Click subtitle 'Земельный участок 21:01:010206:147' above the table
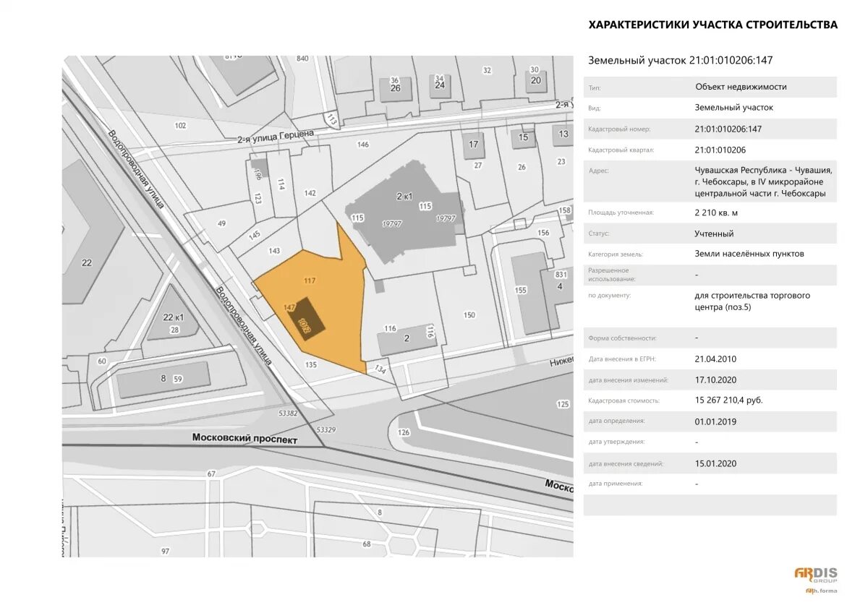The width and height of the screenshot is (868, 613). 681,61
